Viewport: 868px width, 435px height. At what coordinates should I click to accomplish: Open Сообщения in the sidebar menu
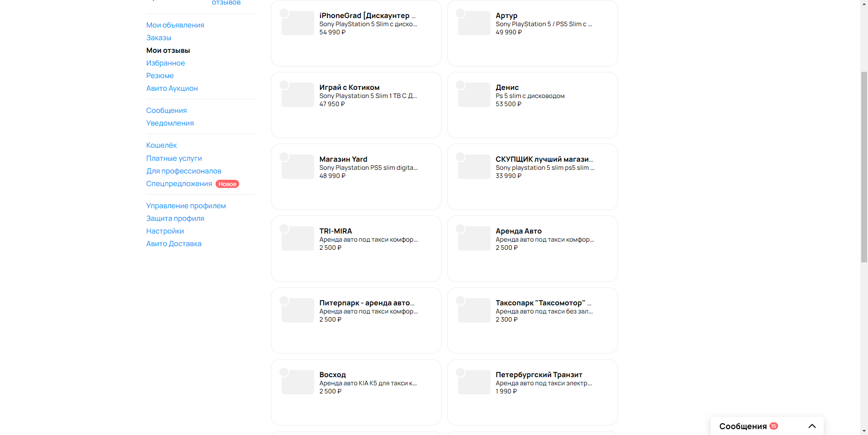tap(166, 111)
